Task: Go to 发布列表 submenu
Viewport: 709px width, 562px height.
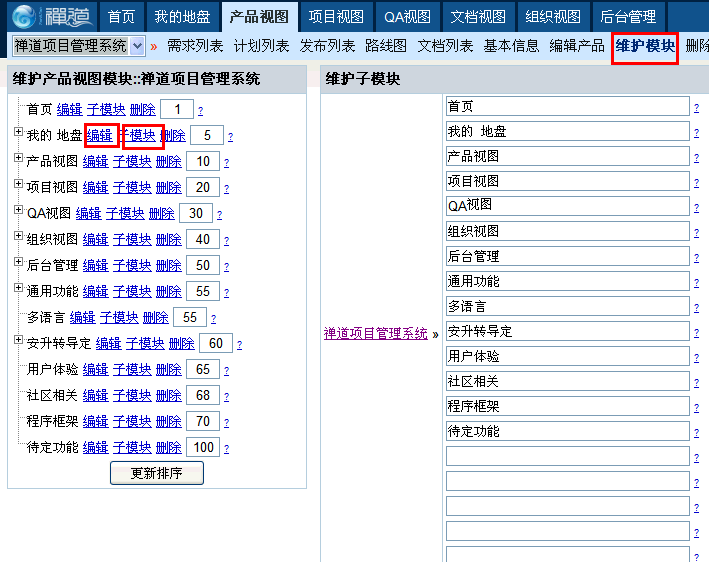Action: tap(327, 46)
